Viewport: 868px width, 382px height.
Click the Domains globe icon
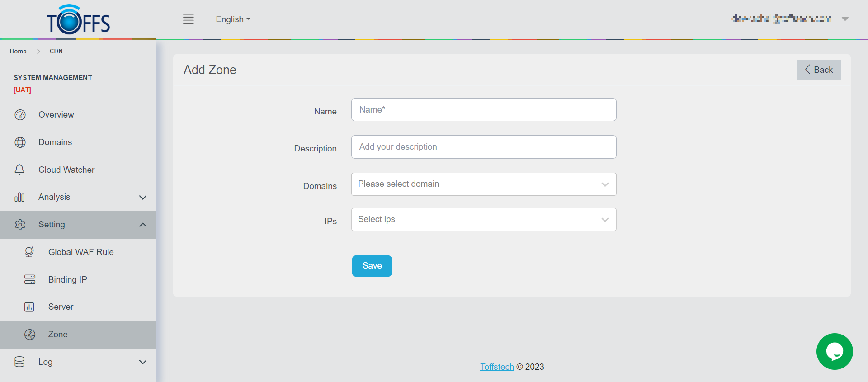(x=20, y=142)
